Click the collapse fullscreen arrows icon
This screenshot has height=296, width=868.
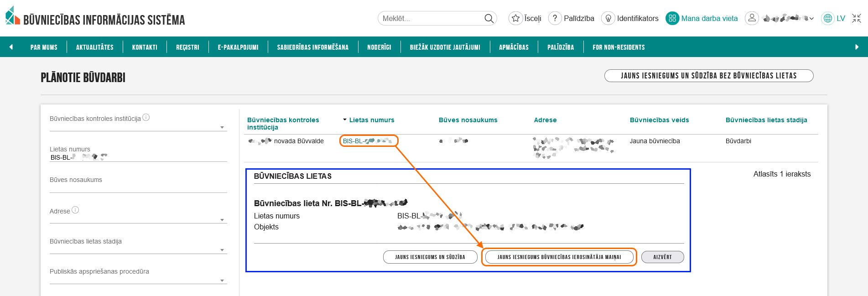click(857, 18)
